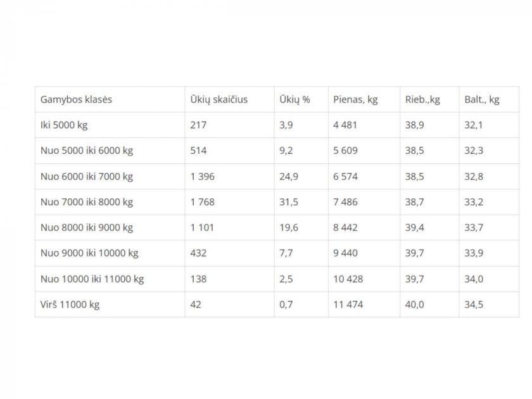Select the Nuo 8000 iki 9000 kg cell
The width and height of the screenshot is (532, 399).
(x=110, y=227)
